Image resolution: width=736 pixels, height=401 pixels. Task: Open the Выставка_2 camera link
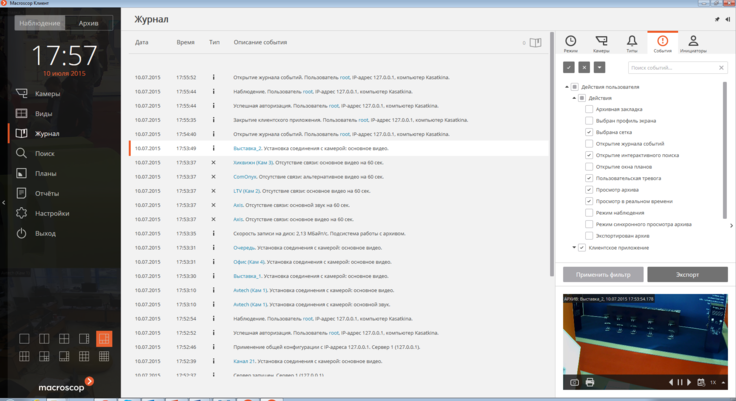(247, 148)
